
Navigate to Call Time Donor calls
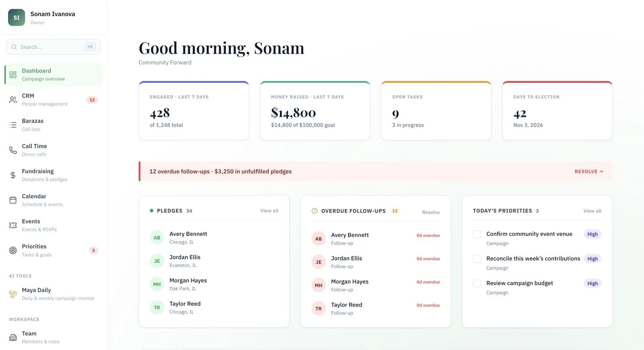coord(54,150)
